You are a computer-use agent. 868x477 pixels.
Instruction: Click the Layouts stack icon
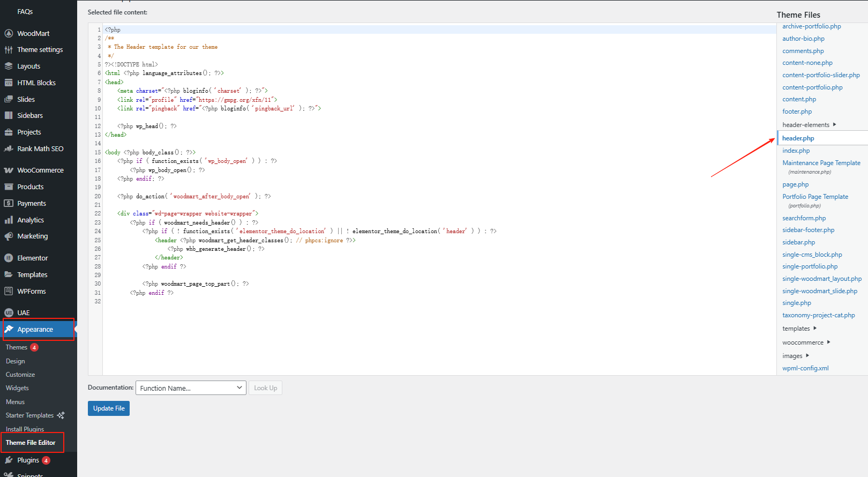tap(9, 66)
